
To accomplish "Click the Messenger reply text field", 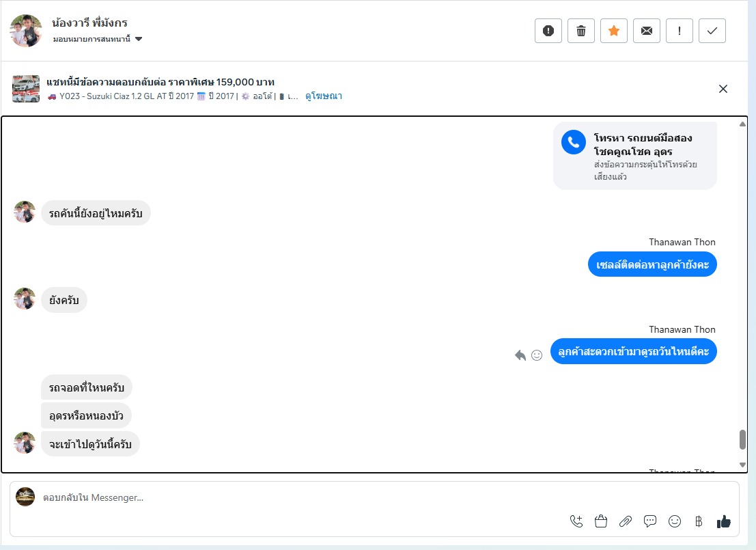I will 273,497.
